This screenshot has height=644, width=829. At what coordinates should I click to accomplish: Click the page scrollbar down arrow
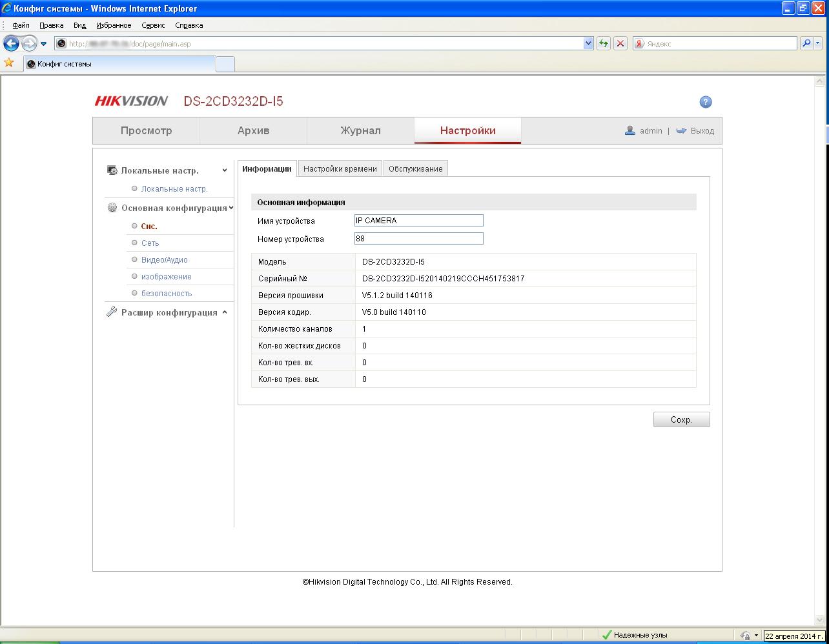point(821,621)
